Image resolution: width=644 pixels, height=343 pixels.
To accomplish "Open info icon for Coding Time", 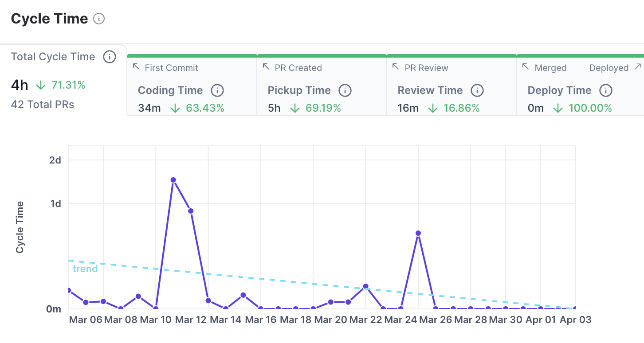I will 217,90.
